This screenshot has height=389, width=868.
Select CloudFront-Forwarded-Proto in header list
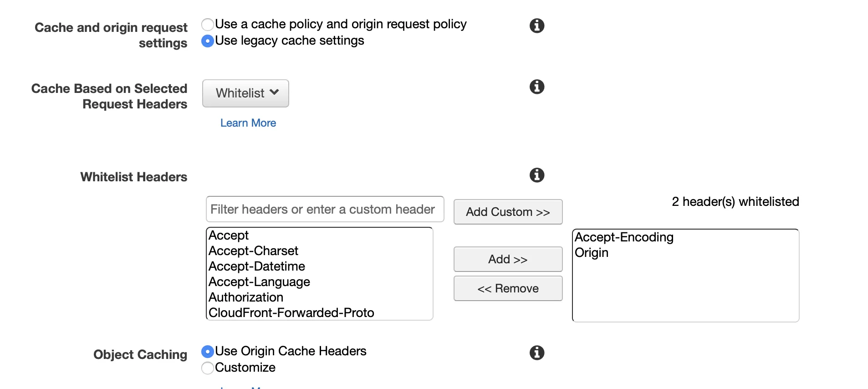coord(291,313)
